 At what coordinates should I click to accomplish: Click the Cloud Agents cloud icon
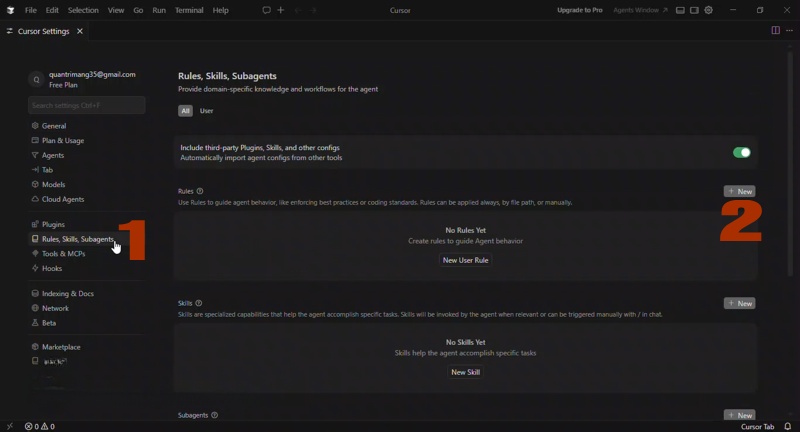click(x=35, y=199)
